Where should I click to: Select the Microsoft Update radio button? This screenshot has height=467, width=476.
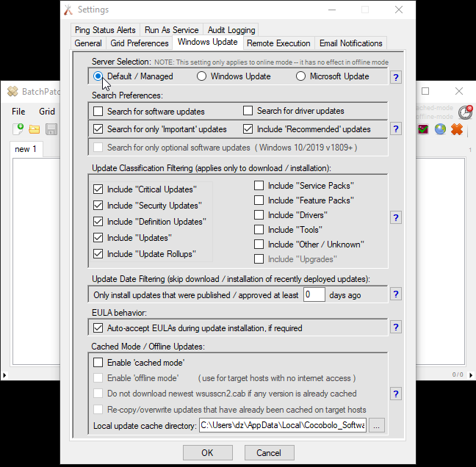pos(300,76)
